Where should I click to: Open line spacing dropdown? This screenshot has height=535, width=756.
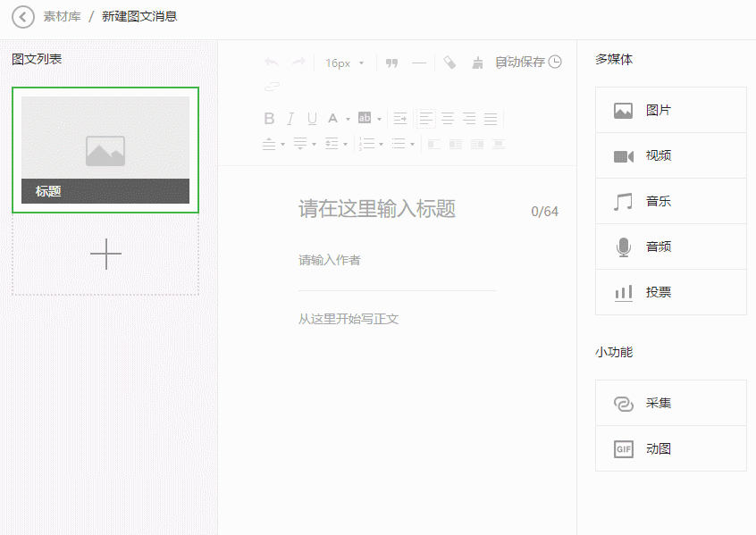[x=336, y=144]
